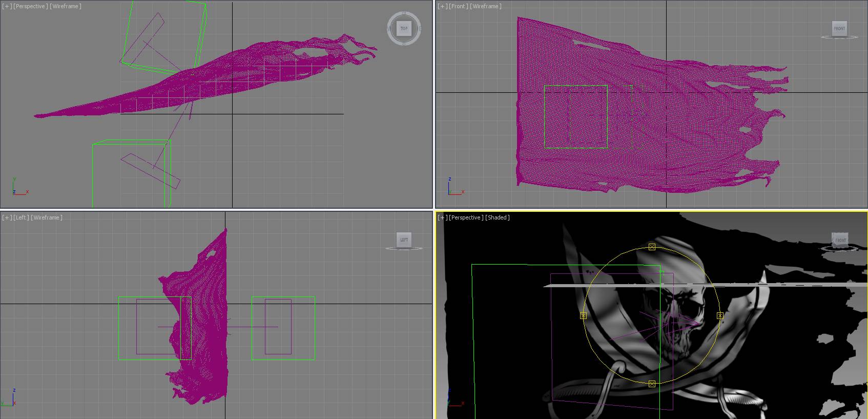Open the [+] menu in top-left Perspective viewport
Viewport: 868px width, 419px height.
[7, 6]
